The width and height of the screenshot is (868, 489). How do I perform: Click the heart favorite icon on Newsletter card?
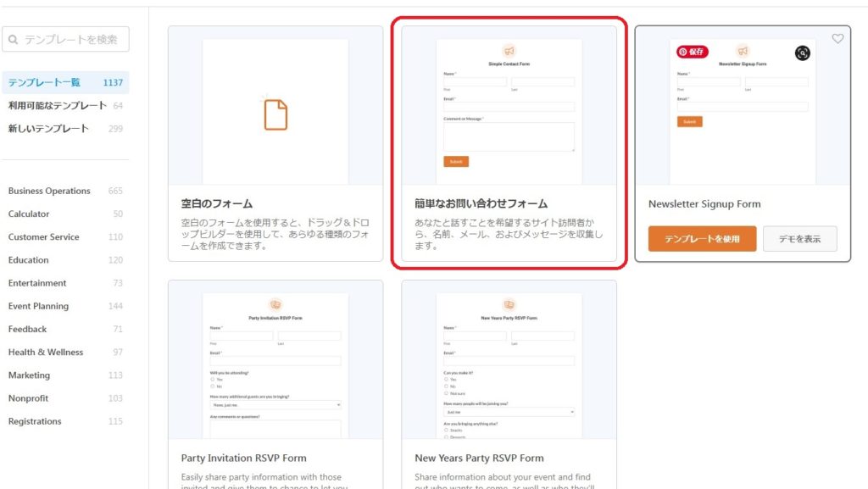point(837,39)
